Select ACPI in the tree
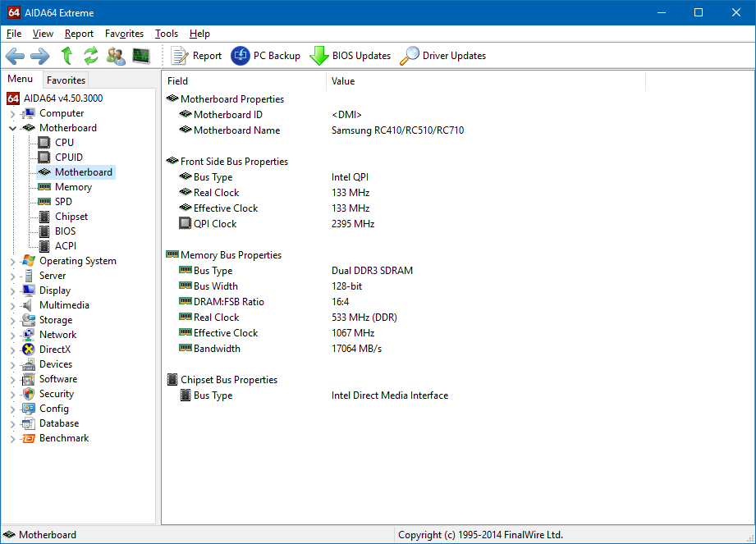Screen dimensions: 756x544 pyautogui.click(x=66, y=246)
